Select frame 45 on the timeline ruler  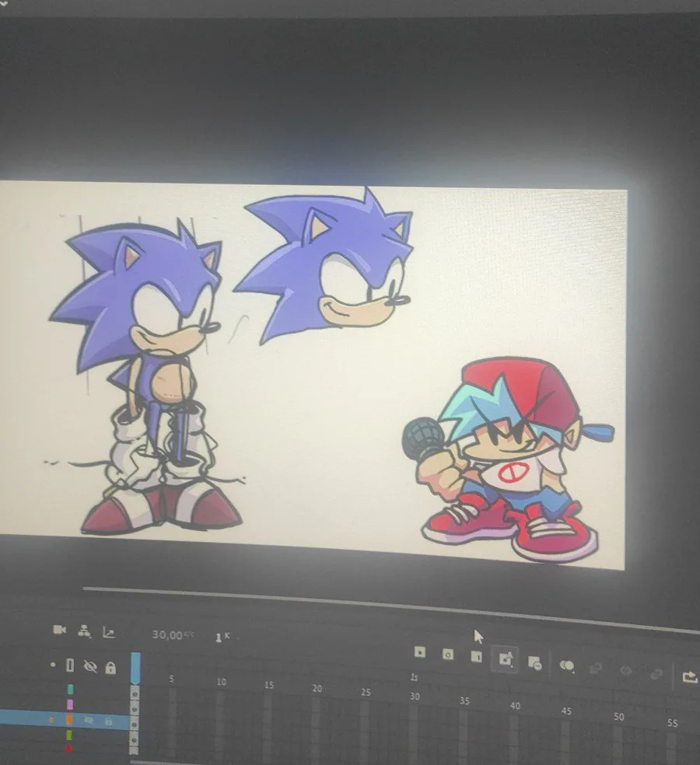click(x=566, y=711)
